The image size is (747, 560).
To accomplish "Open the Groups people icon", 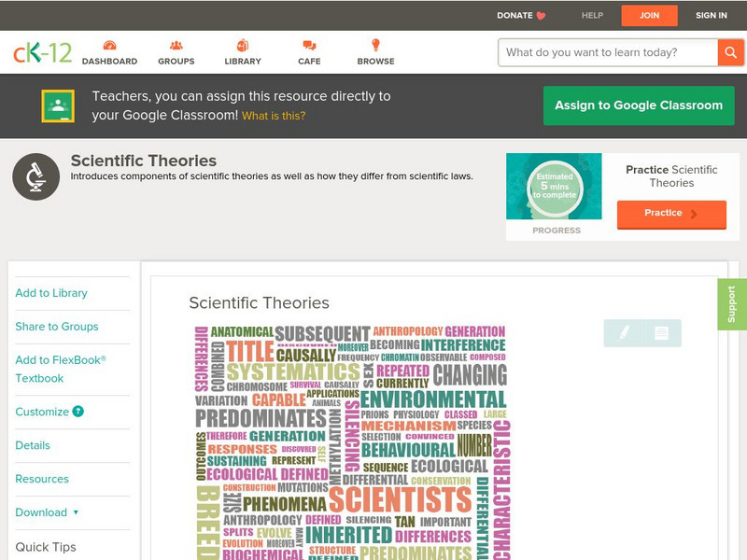I will pos(176,45).
